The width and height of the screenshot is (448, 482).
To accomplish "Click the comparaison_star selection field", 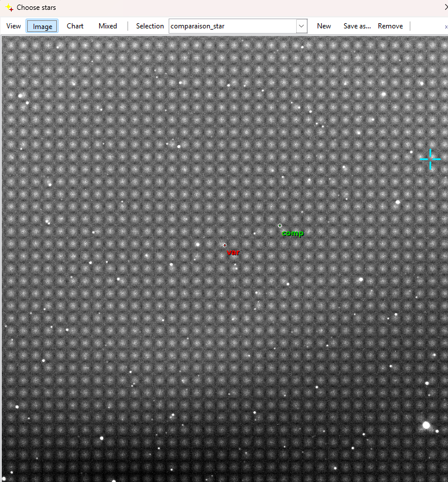I will tap(232, 26).
